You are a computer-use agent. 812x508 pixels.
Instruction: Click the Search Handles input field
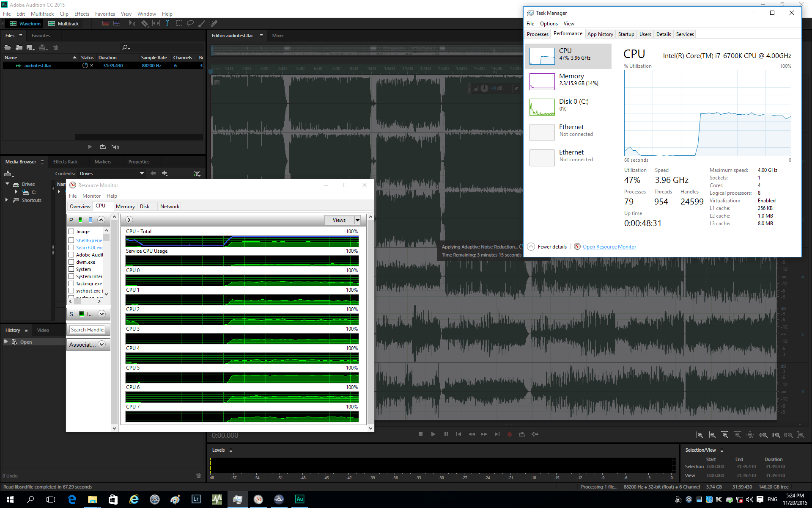pos(88,330)
